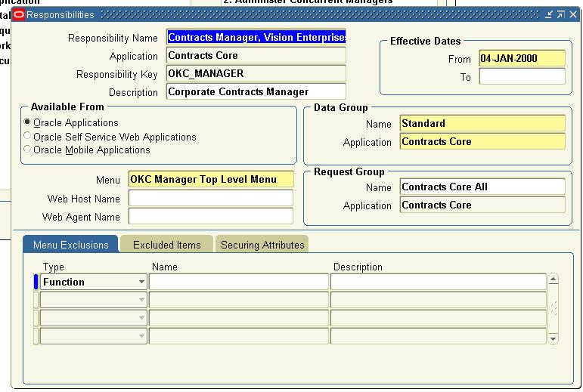Click the Responsibility Key field OKC_MANAGER
Screen dimensions: 583x392
(x=256, y=73)
